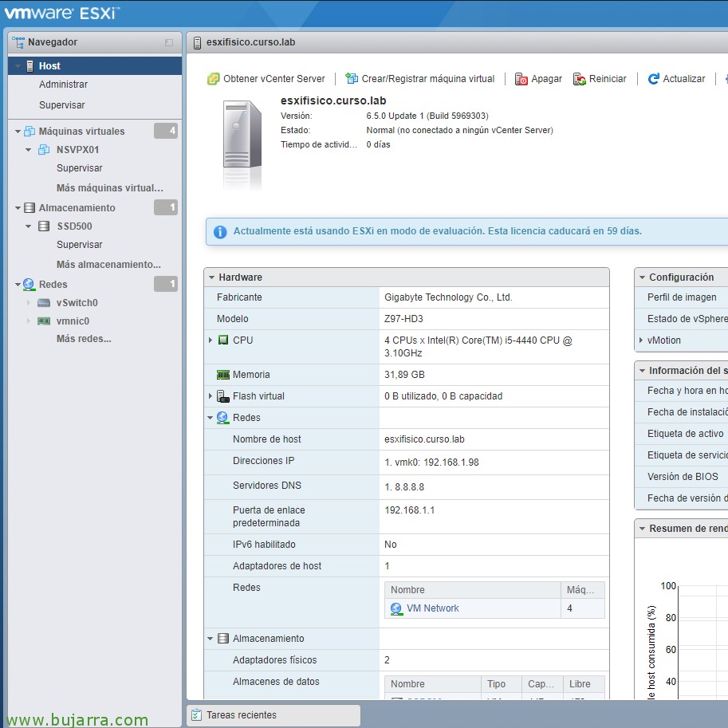Click the Redes globe icon in Hardware panel
This screenshot has width=728, height=728.
click(x=222, y=417)
